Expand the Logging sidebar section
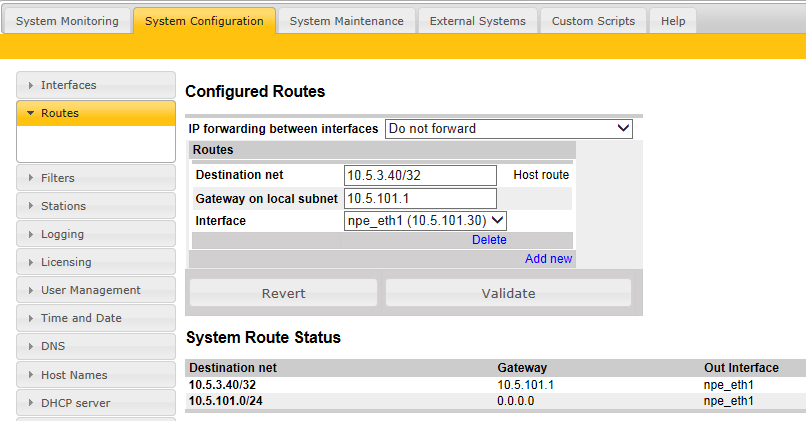The image size is (806, 421). (96, 234)
